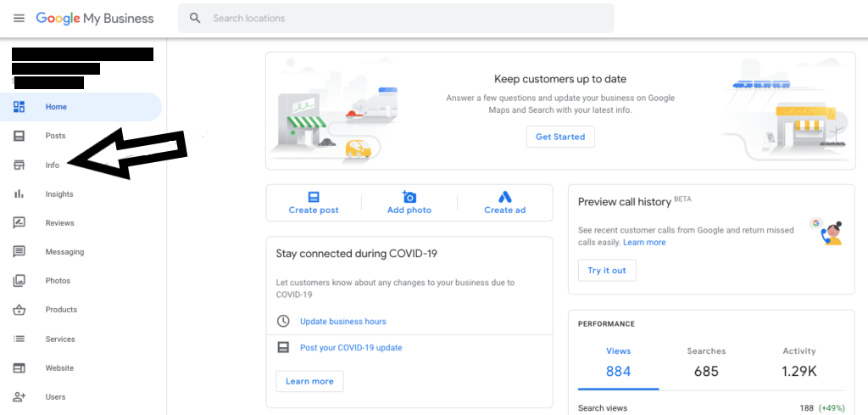Click the Create post icon
The width and height of the screenshot is (868, 415).
click(x=314, y=196)
